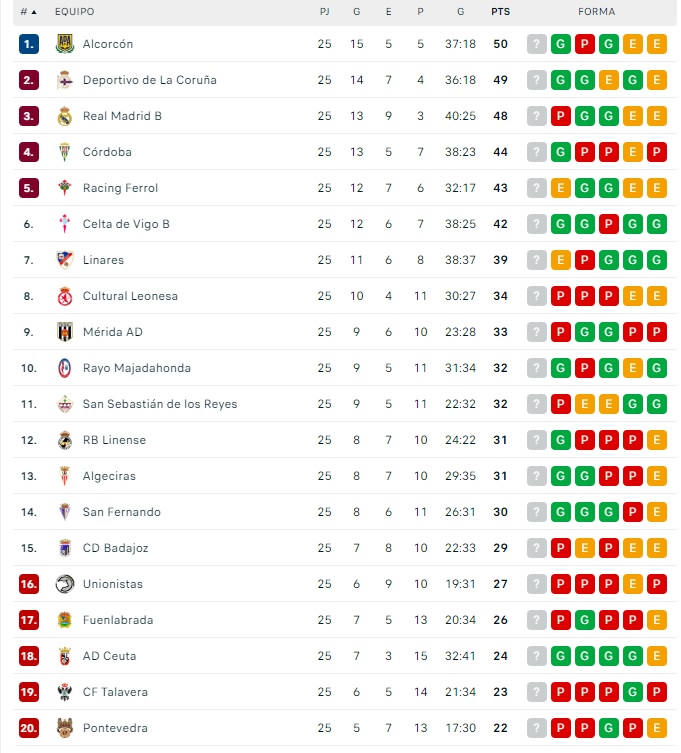Sort the table by PTS column
Screen dimensions: 681x753
click(x=500, y=12)
